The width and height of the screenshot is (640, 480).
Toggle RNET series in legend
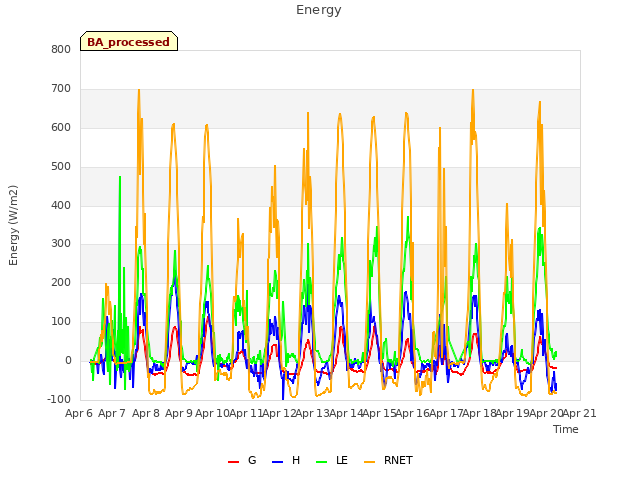coord(388,460)
